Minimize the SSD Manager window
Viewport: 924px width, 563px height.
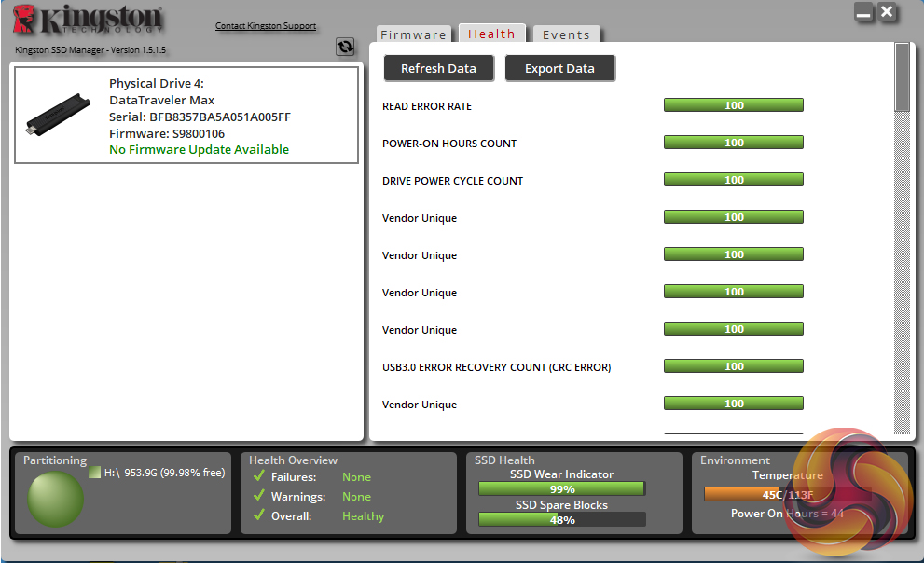tap(863, 13)
